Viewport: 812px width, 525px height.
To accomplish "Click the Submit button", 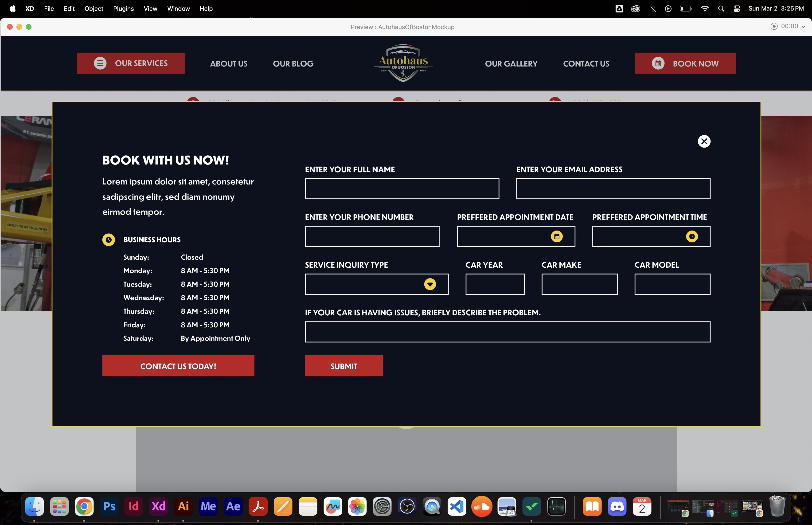I will pos(344,366).
